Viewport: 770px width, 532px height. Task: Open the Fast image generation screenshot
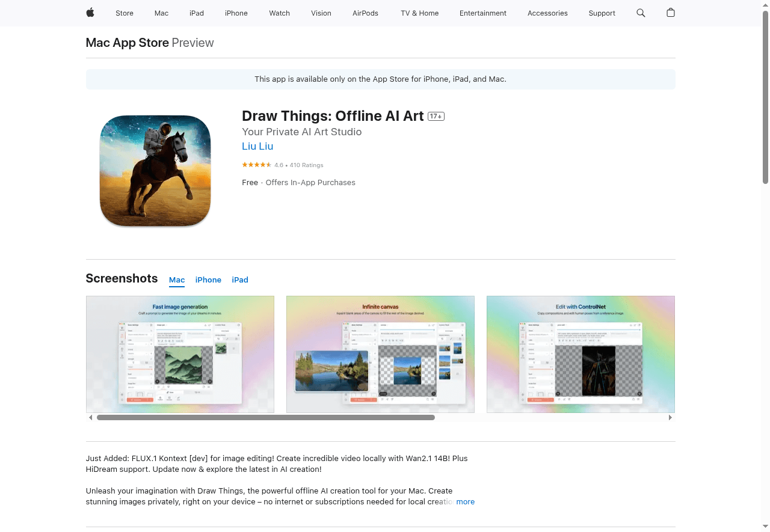(180, 353)
